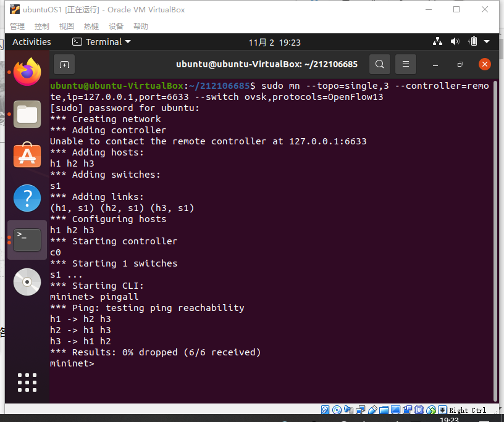Click the network adapters status icon
504x422 pixels.
pyautogui.click(x=360, y=410)
